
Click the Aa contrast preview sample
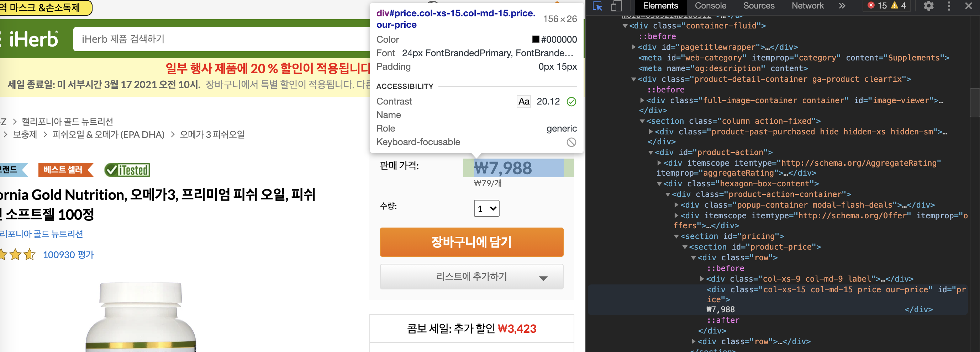point(524,101)
